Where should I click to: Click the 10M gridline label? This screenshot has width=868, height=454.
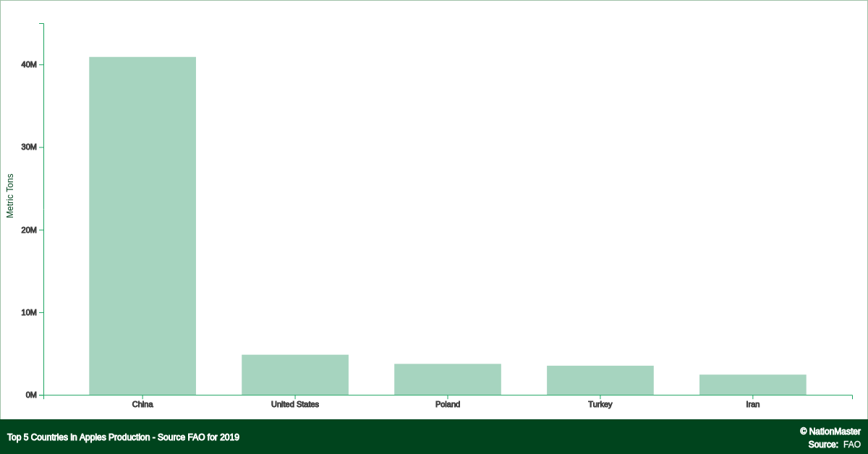coord(29,312)
